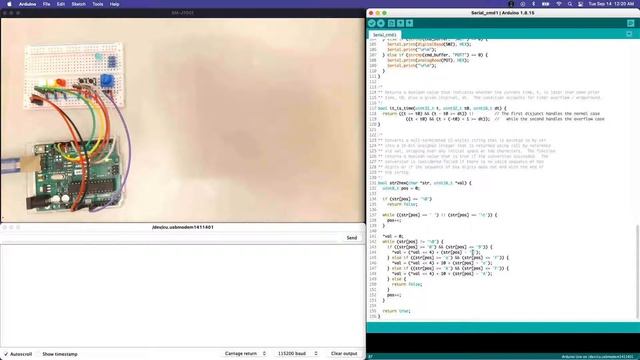Screen dimensions: 640x360
Task: Click the serial monitor message input field
Action: (x=171, y=238)
